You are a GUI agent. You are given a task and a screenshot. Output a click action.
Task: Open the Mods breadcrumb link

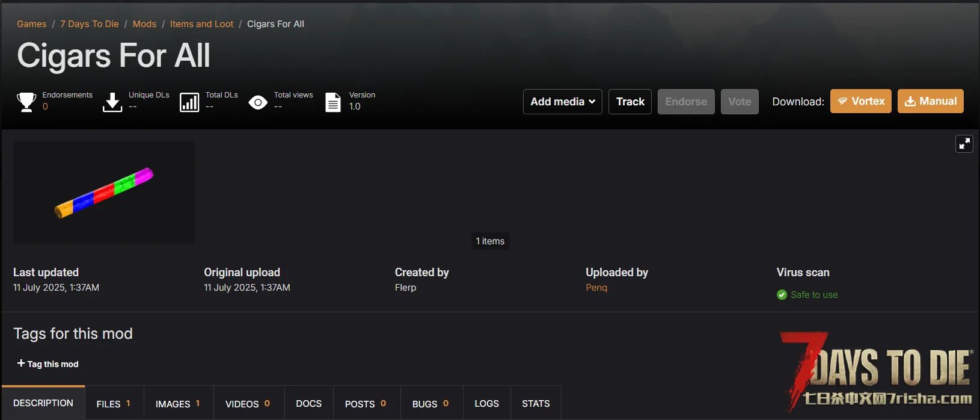[144, 24]
